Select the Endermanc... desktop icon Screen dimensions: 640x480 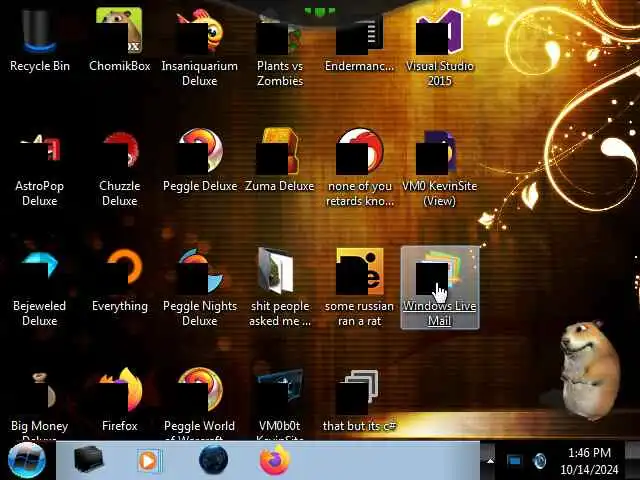[360, 40]
